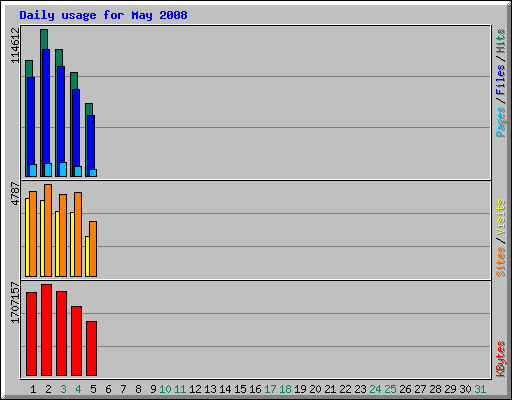
Task: Click the green day label 17
Action: pos(270,389)
